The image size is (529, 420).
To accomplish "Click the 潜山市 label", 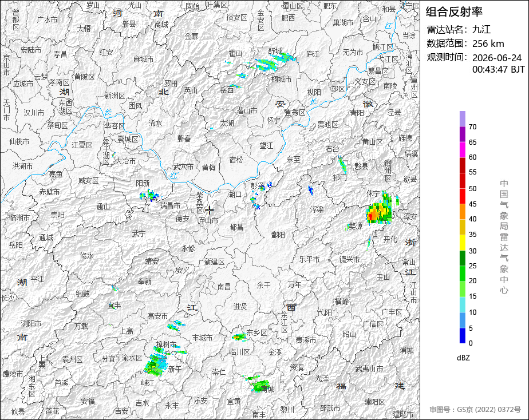I will (x=247, y=110).
